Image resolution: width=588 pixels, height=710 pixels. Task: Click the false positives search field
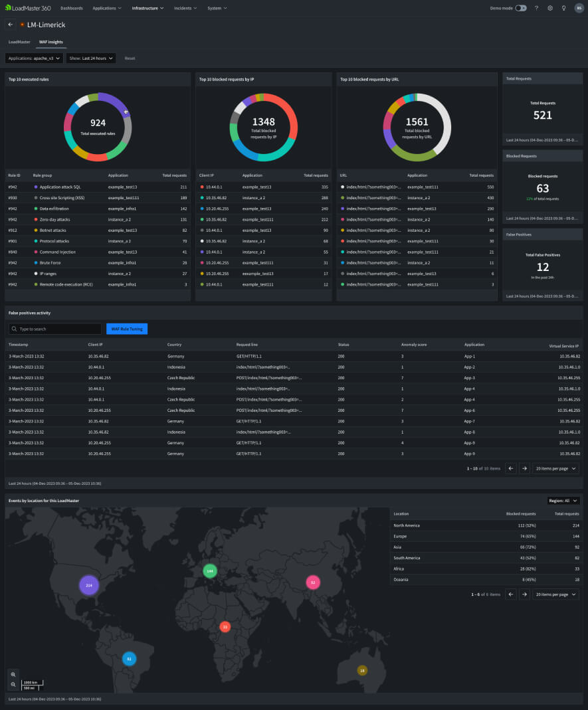(x=55, y=328)
